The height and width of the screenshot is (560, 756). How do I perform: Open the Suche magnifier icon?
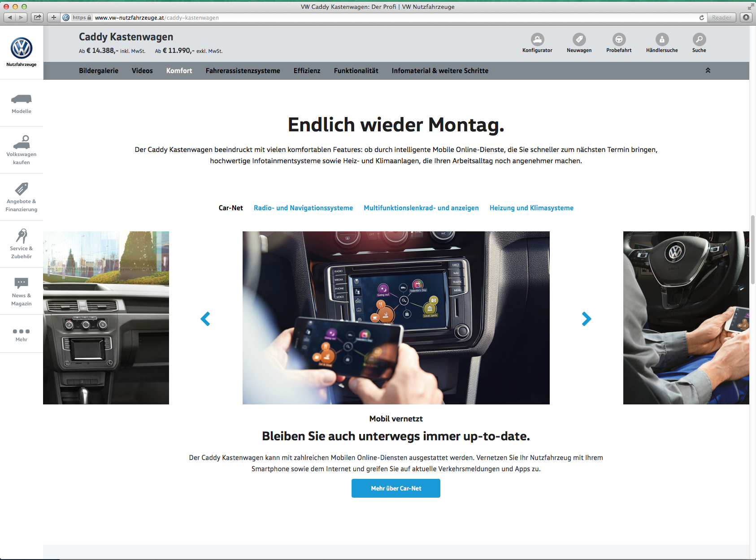click(x=699, y=39)
